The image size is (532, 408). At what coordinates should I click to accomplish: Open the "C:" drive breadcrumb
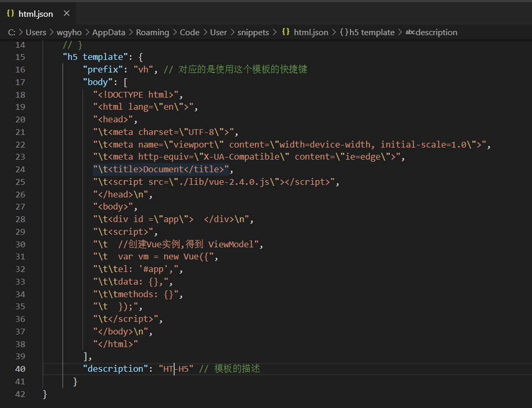[12, 32]
